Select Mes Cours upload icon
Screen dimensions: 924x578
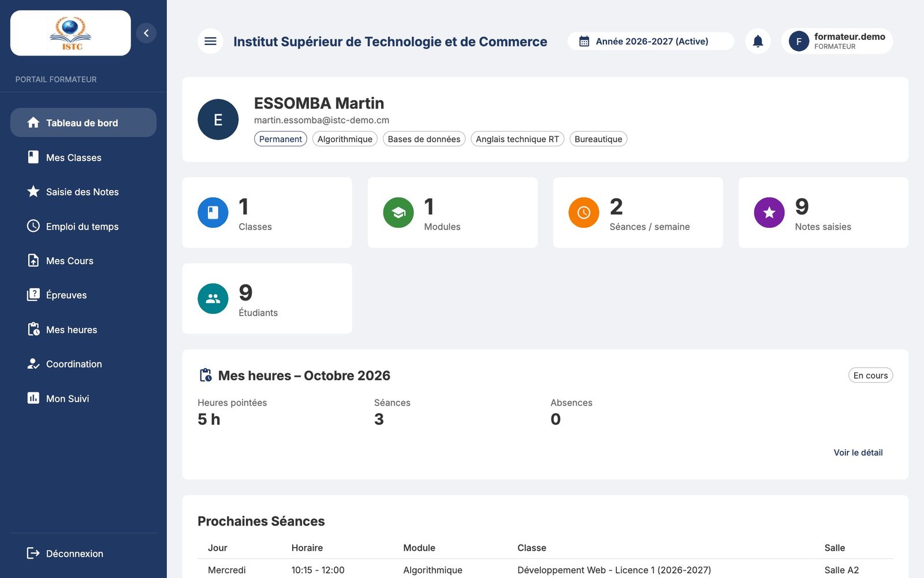pyautogui.click(x=33, y=260)
